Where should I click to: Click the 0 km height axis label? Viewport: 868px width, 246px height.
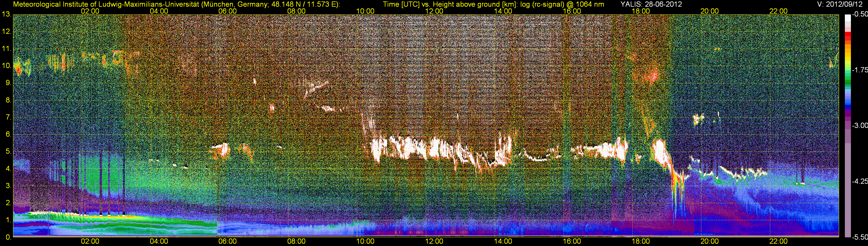click(x=8, y=237)
